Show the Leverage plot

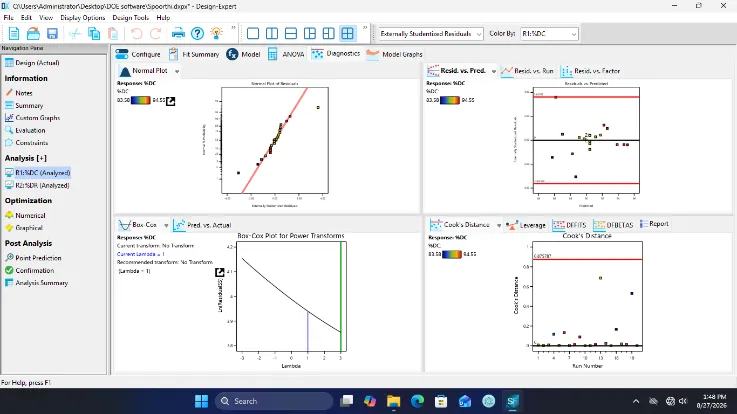point(525,225)
